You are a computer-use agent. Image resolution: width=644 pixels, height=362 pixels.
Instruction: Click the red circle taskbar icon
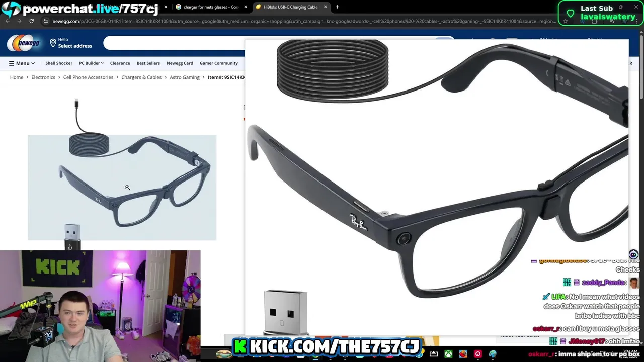[478, 354]
